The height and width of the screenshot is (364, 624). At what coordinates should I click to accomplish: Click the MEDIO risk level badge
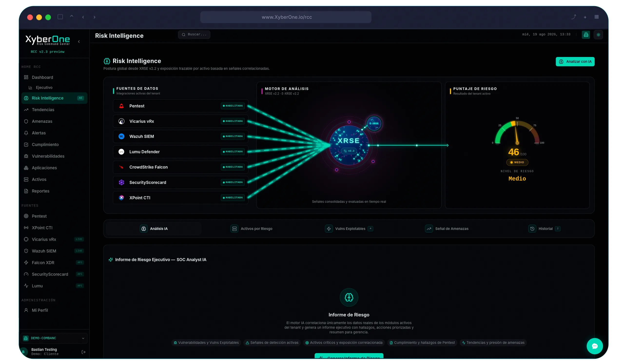517,162
